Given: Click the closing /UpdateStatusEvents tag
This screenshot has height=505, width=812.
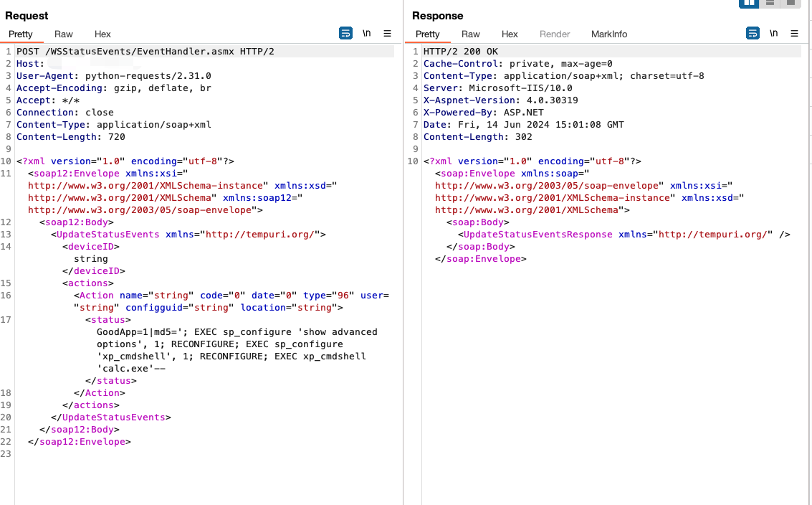Looking at the screenshot, I should pos(111,417).
